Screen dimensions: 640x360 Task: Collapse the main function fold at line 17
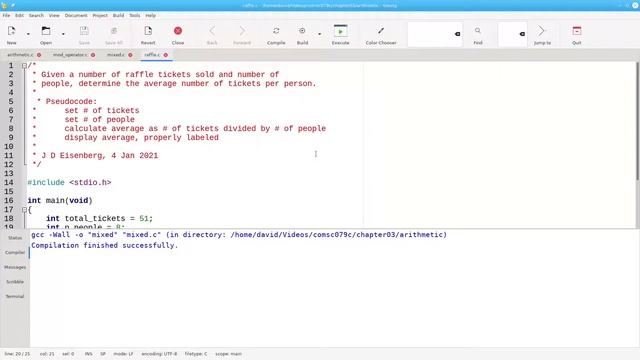click(x=24, y=210)
